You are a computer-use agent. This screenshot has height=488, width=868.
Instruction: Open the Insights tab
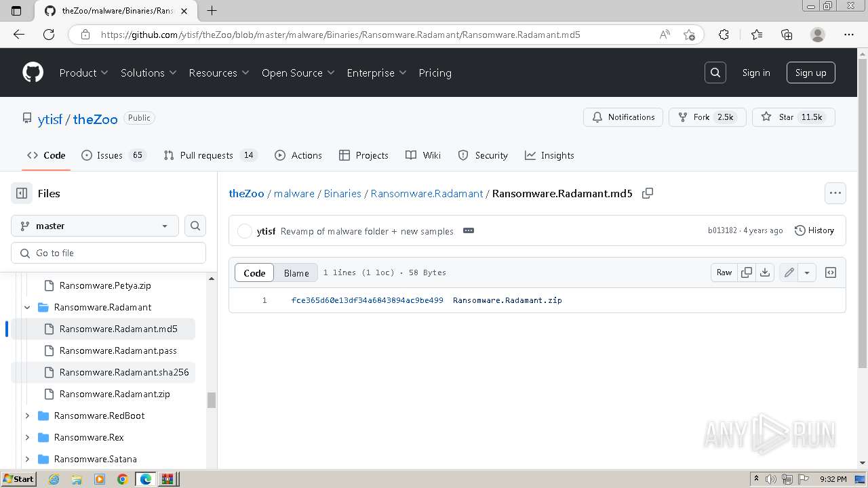(x=549, y=155)
